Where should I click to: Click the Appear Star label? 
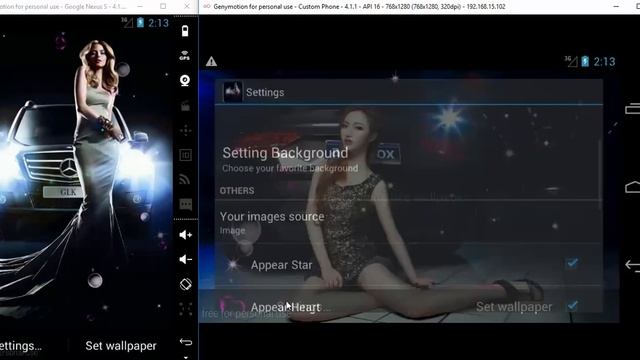pos(281,265)
